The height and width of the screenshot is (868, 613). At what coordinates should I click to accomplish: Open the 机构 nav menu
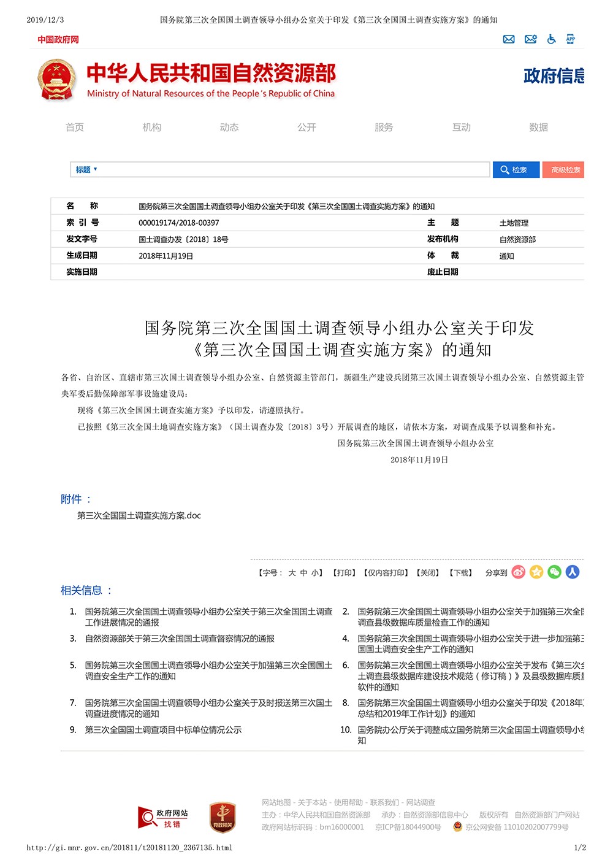tap(152, 127)
